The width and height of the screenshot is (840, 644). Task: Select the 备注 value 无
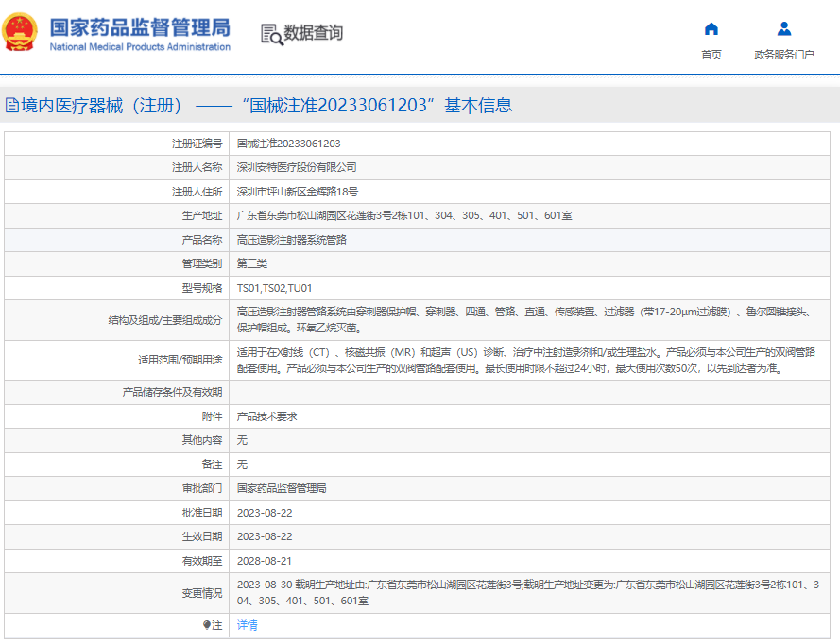(x=242, y=465)
